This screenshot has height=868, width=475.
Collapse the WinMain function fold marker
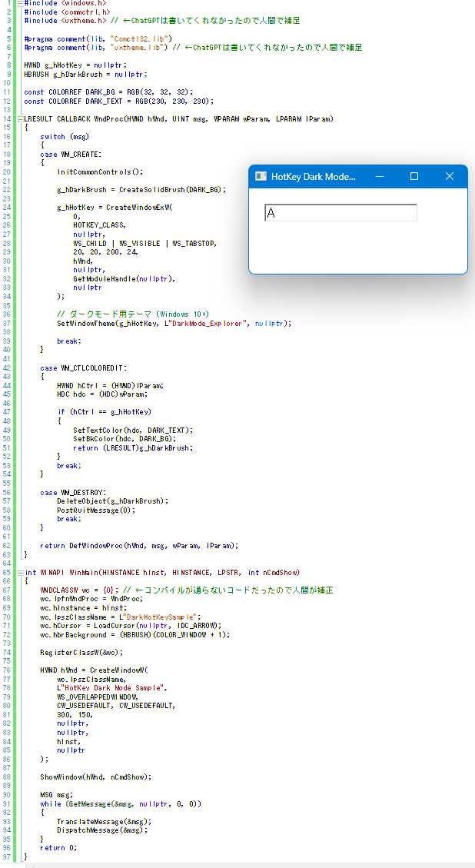tap(19, 572)
